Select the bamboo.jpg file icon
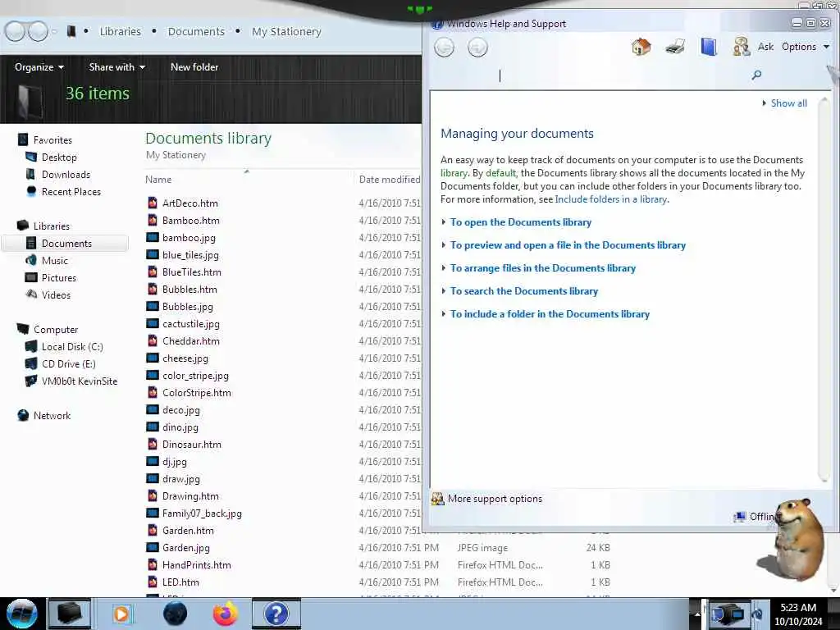Screen dimensions: 840x630 click(x=153, y=237)
